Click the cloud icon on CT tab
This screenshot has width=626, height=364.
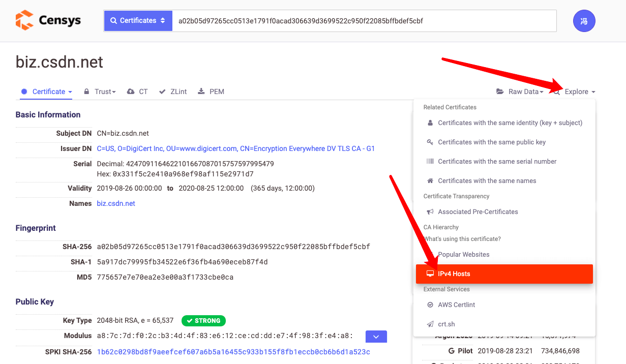tap(131, 92)
